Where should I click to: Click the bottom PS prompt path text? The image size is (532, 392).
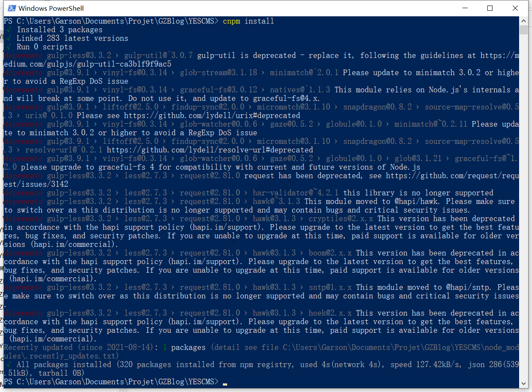pos(111,382)
